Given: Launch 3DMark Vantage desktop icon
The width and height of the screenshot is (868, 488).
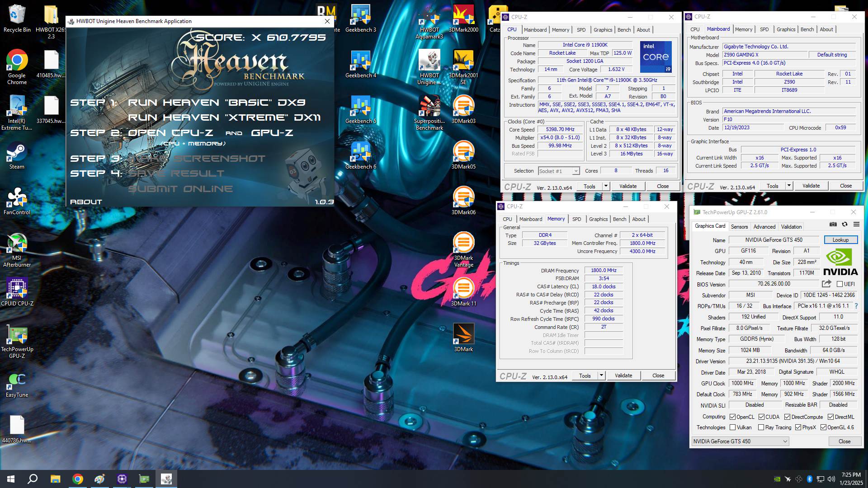Looking at the screenshot, I should click(463, 249).
